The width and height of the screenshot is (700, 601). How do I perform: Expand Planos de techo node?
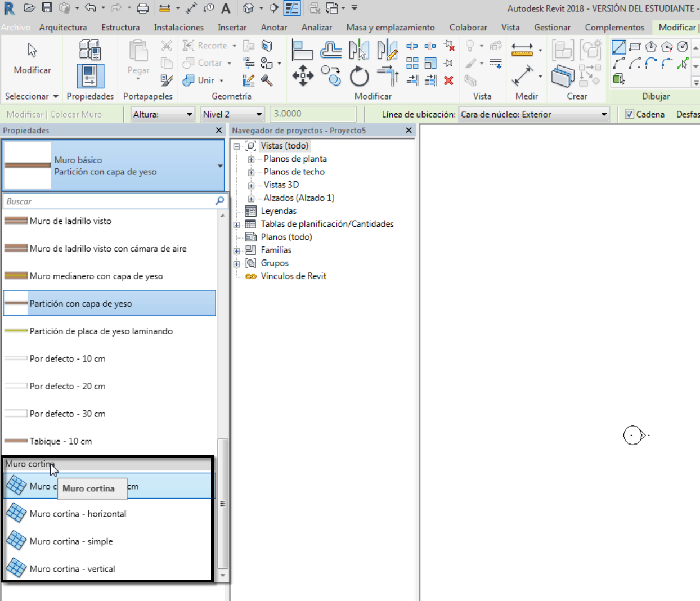[251, 172]
